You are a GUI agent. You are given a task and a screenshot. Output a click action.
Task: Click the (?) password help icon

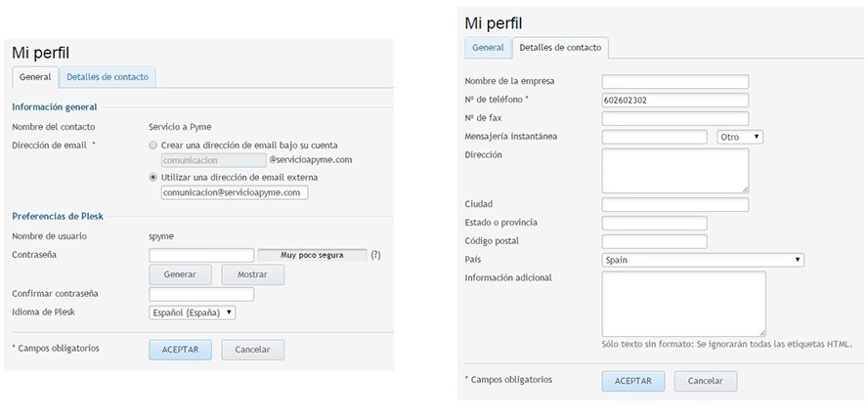(375, 256)
